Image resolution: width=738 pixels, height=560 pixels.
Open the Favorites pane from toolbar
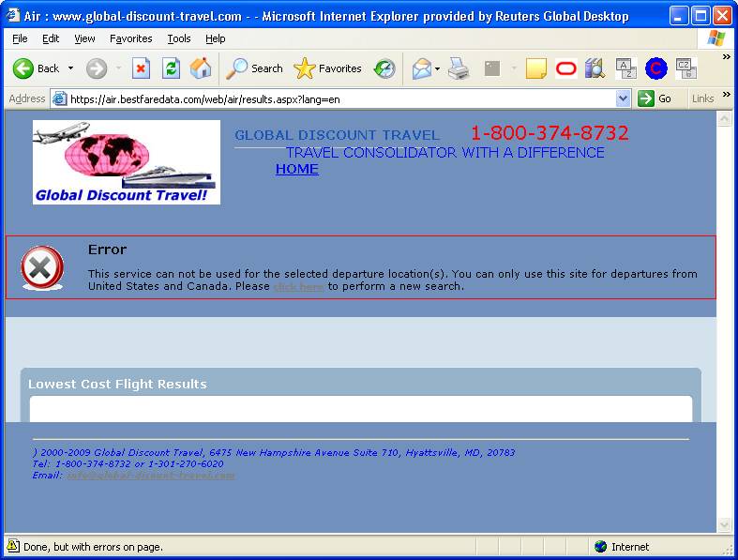pyautogui.click(x=327, y=68)
